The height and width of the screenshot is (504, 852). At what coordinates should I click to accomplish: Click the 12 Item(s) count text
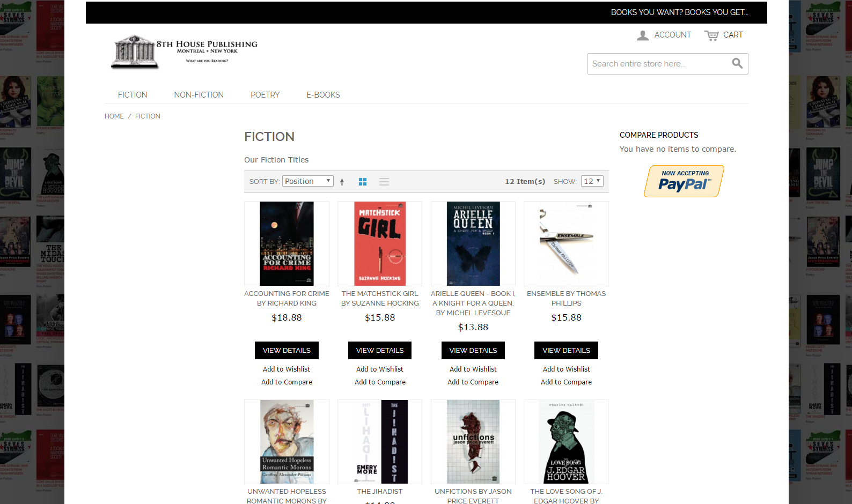[525, 181]
